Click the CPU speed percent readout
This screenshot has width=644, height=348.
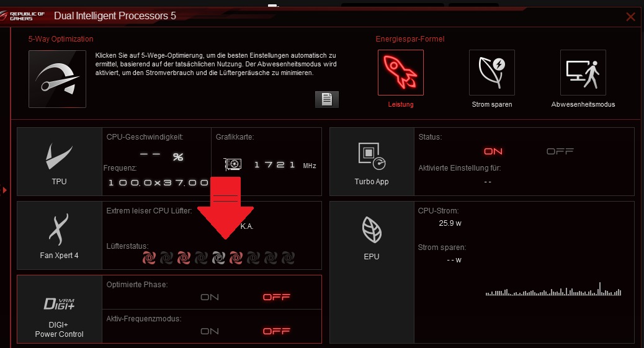point(161,156)
